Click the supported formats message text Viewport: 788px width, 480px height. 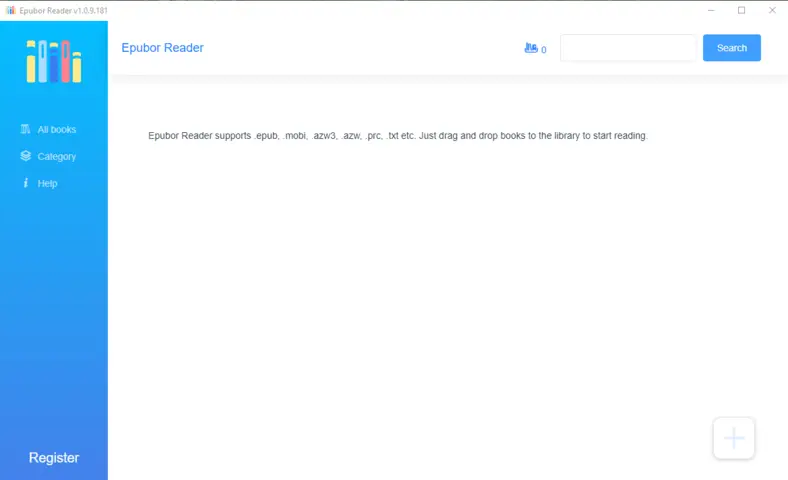click(398, 136)
